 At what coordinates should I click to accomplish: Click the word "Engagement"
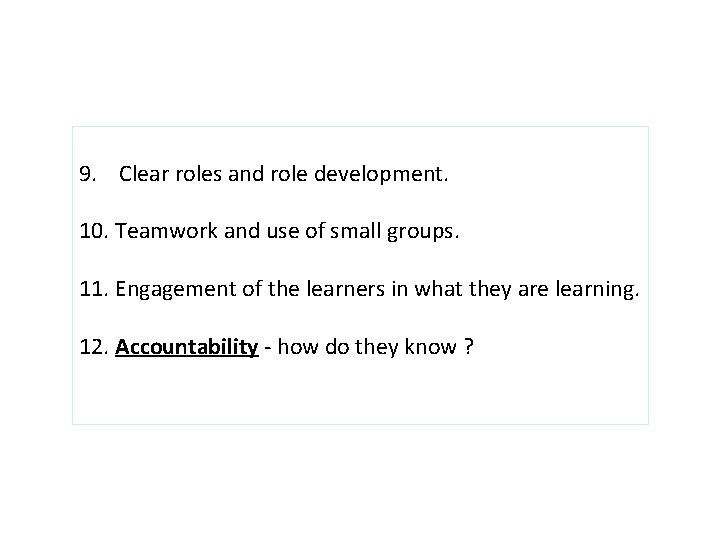click(x=172, y=291)
